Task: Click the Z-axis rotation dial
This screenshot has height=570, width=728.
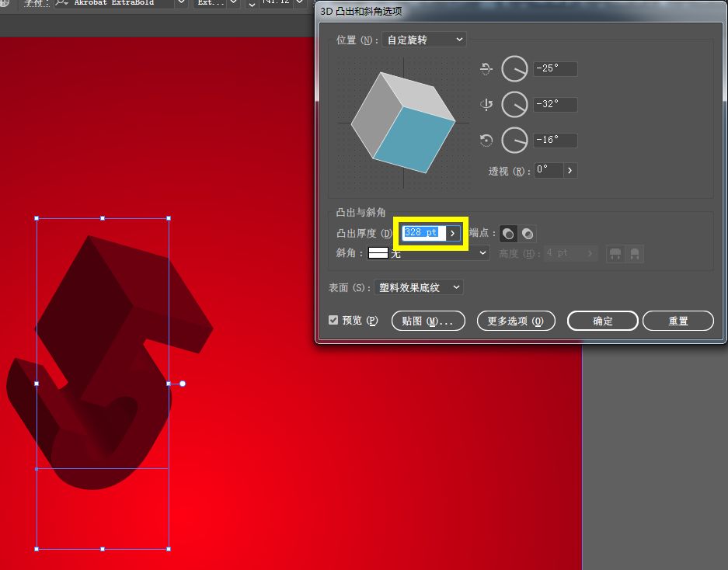Action: pos(514,141)
